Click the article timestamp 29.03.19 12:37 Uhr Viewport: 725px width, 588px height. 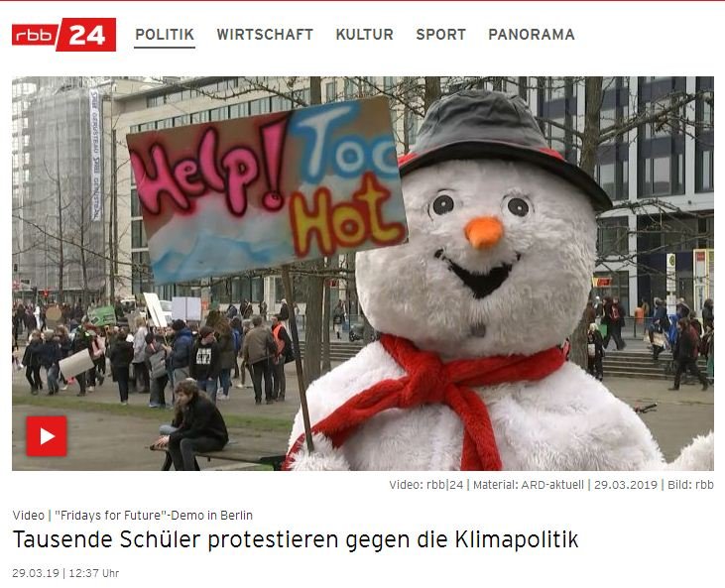click(65, 573)
